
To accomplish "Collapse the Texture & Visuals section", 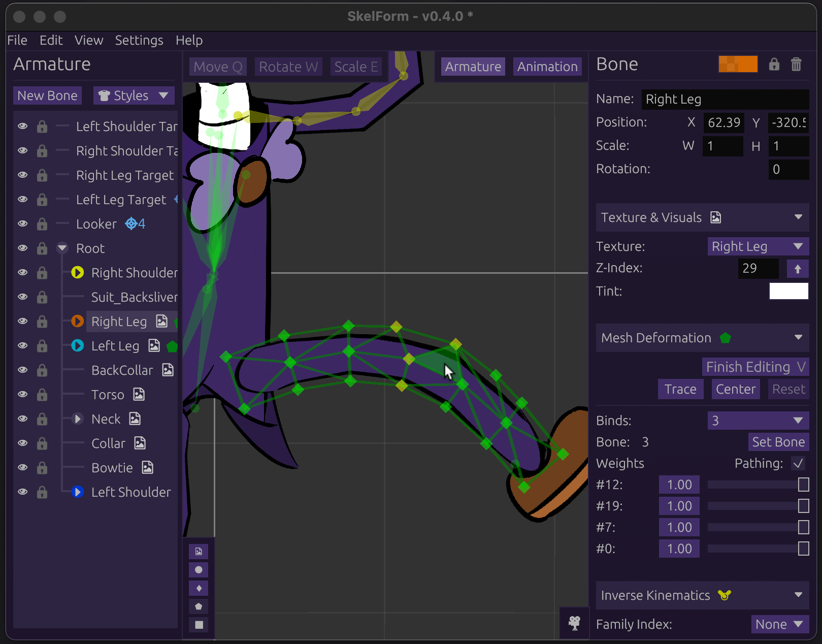I will pos(798,217).
